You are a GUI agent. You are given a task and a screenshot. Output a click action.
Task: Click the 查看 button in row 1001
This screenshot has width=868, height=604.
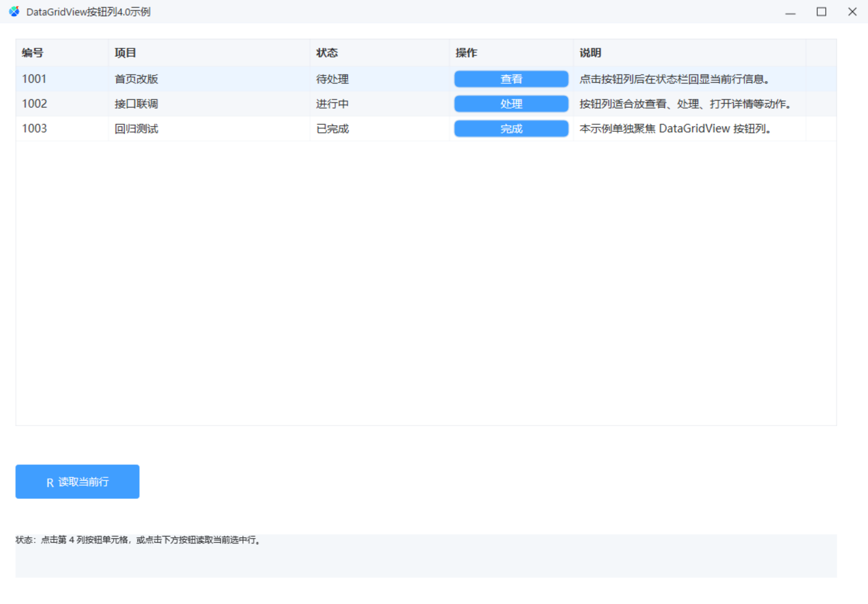coord(511,79)
